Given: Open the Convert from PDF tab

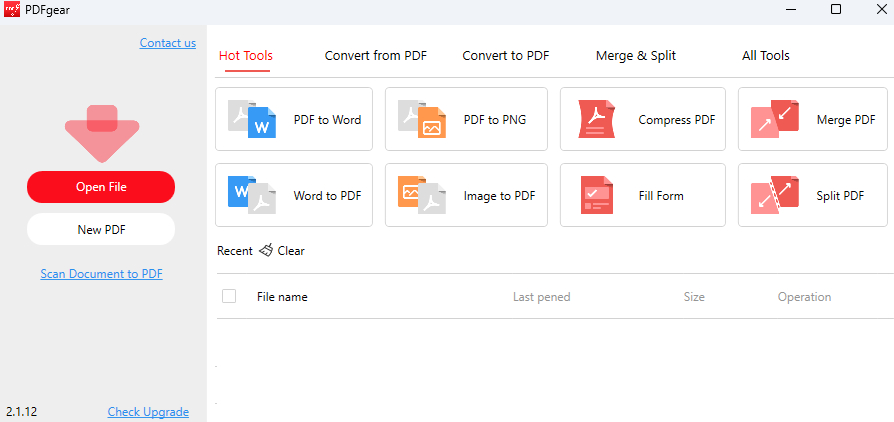Looking at the screenshot, I should (x=376, y=55).
